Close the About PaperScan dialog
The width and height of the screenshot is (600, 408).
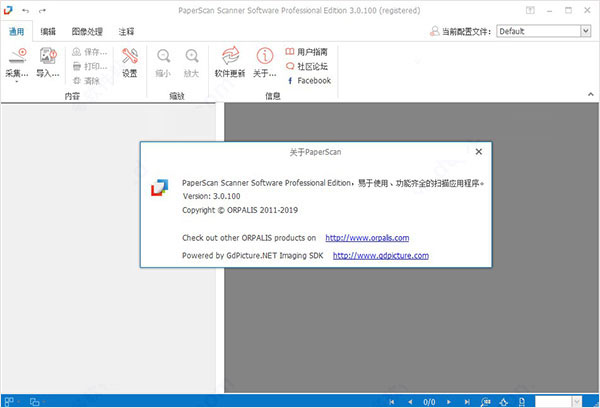pos(478,152)
